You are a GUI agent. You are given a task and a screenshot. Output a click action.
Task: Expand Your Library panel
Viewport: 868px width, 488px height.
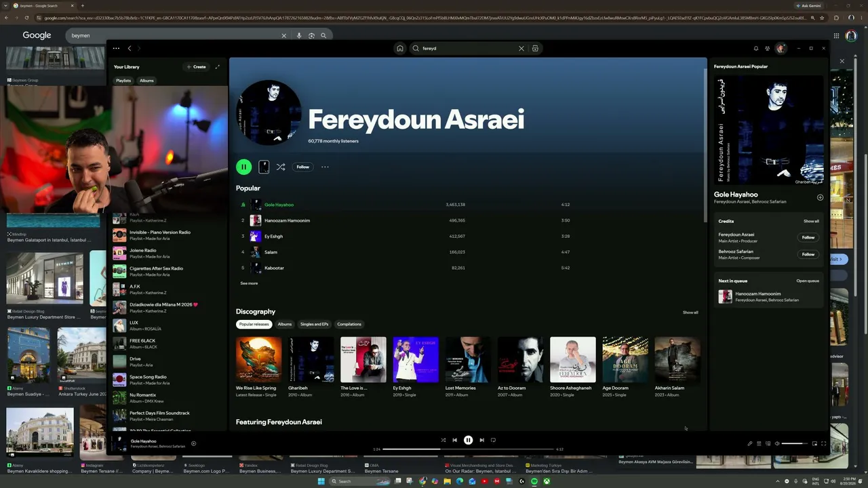(218, 66)
